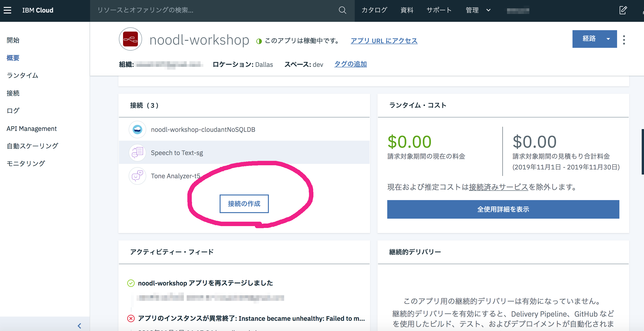Select 接続 in the sidebar
This screenshot has height=331, width=644.
point(13,93)
